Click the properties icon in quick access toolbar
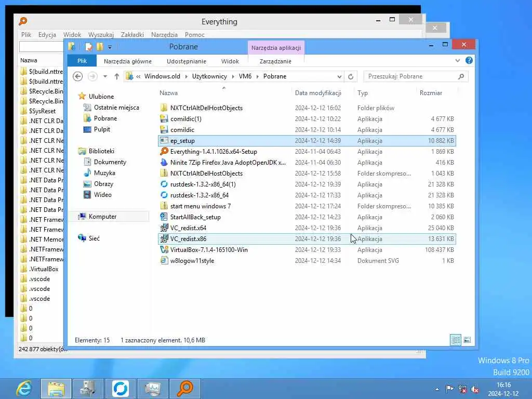Viewport: 532px width, 399px height. (x=88, y=46)
